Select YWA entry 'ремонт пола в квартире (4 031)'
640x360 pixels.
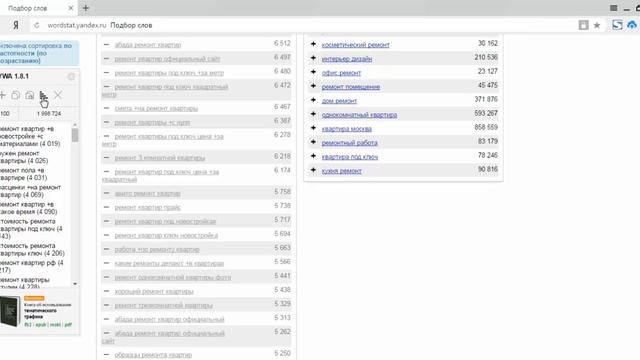[24, 174]
